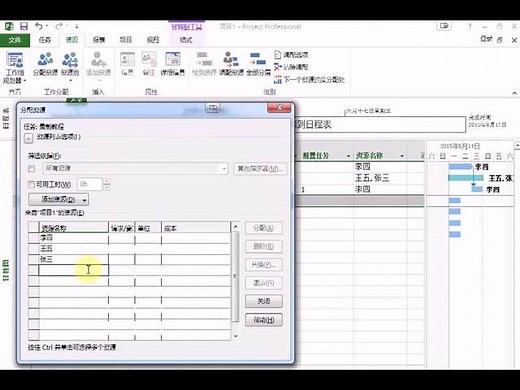The image size is (520, 390).
Task: Select resource 王五 in the dialog list
Action: [74, 249]
